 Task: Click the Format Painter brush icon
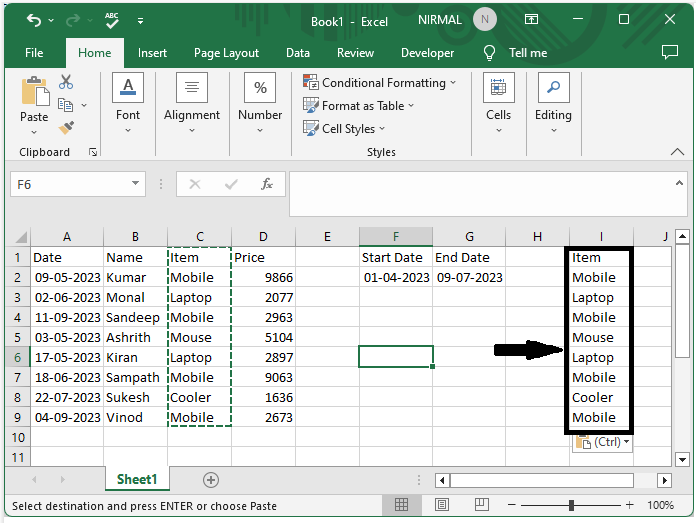pyautogui.click(x=66, y=128)
